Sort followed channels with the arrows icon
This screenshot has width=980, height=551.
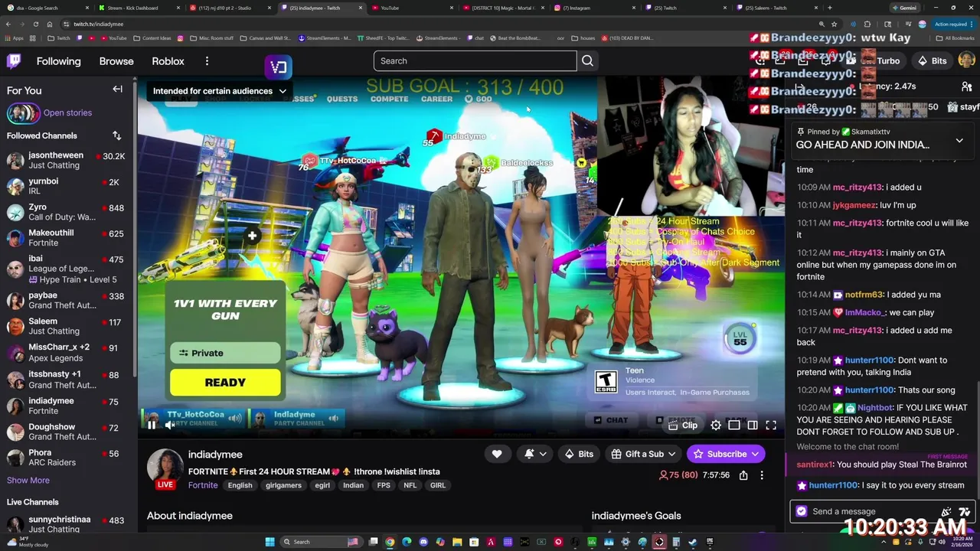116,135
